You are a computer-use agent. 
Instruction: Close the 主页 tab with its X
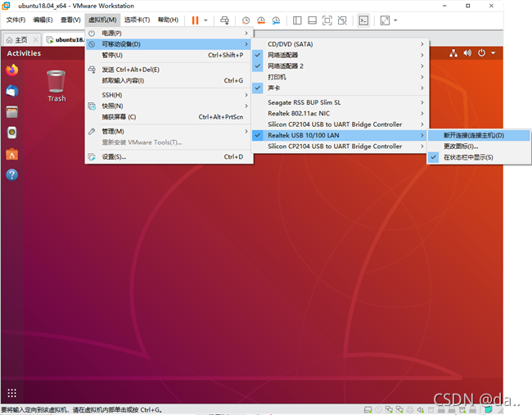click(x=36, y=40)
